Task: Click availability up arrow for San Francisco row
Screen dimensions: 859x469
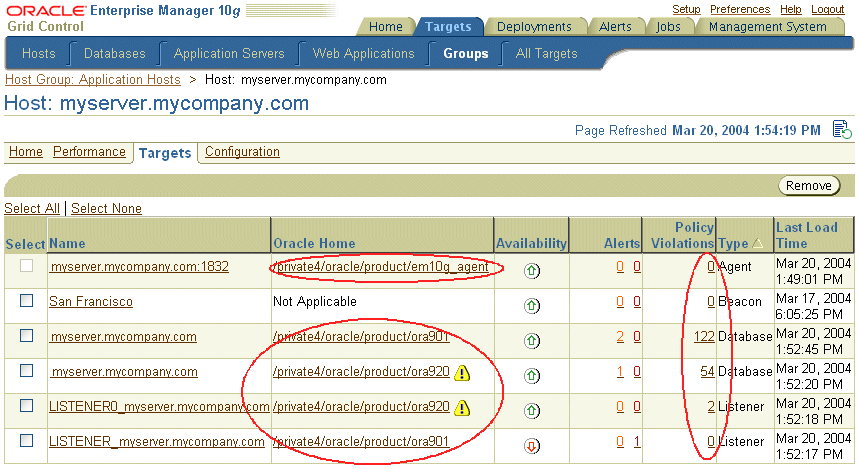Action: [x=531, y=306]
